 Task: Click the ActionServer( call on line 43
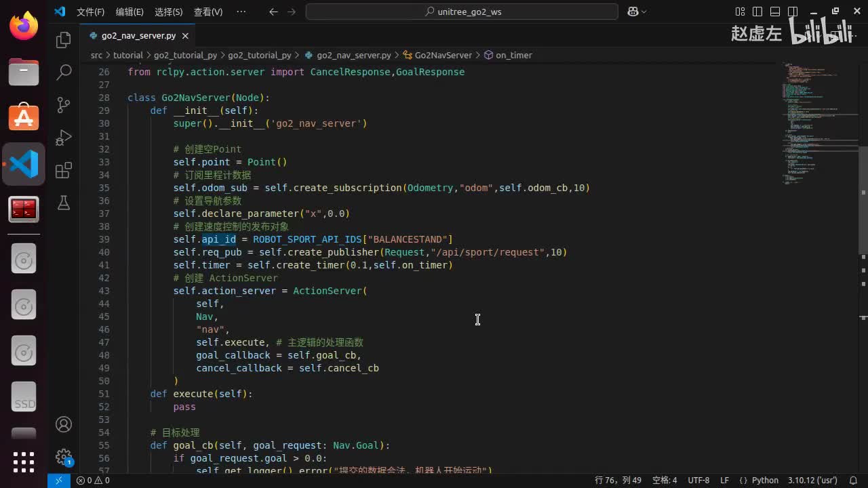click(330, 291)
